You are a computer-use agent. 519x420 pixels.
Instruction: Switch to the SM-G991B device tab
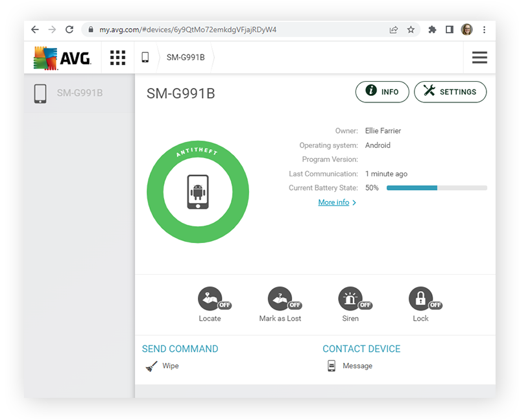(186, 58)
